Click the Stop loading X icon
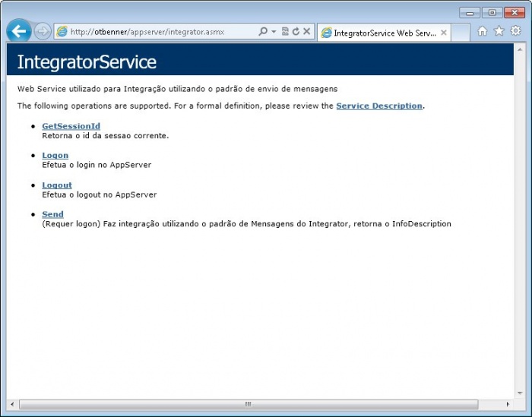Image resolution: width=532 pixels, height=417 pixels. (x=306, y=32)
